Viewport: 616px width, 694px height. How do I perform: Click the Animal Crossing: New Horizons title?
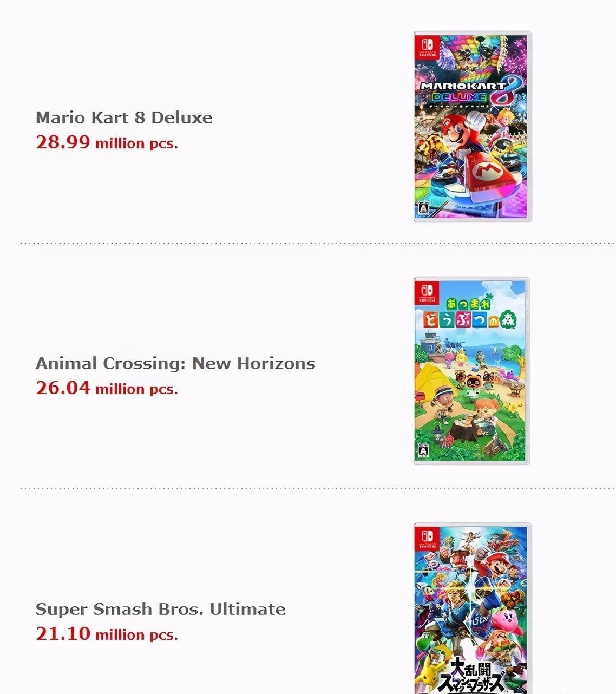(175, 363)
